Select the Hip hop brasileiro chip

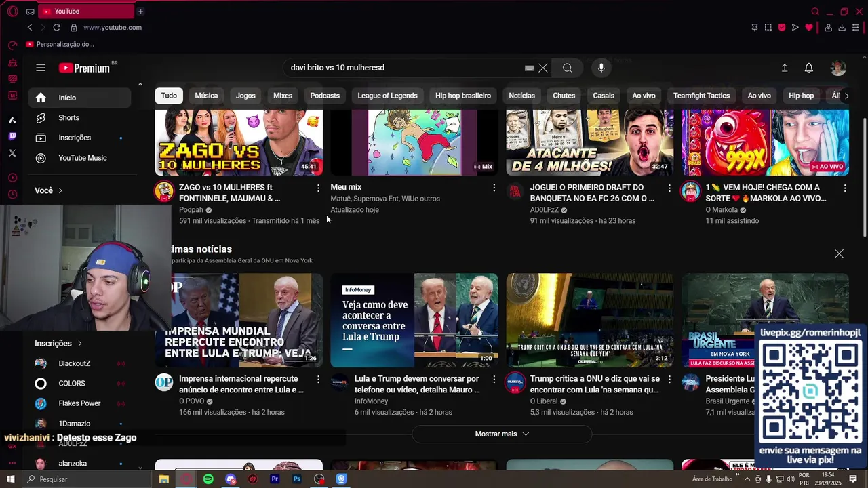point(463,96)
